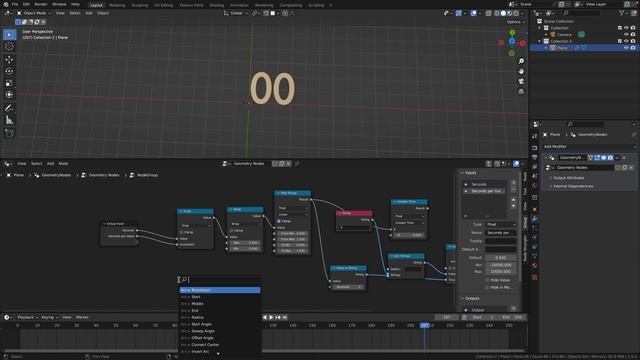Adjust the Default 0.500 value field
Viewport: 640px width, 360px height.
500,258
